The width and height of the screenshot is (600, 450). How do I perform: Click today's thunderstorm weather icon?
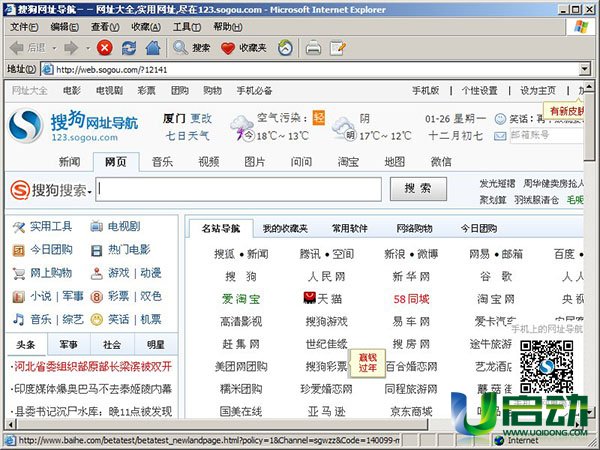[x=242, y=127]
